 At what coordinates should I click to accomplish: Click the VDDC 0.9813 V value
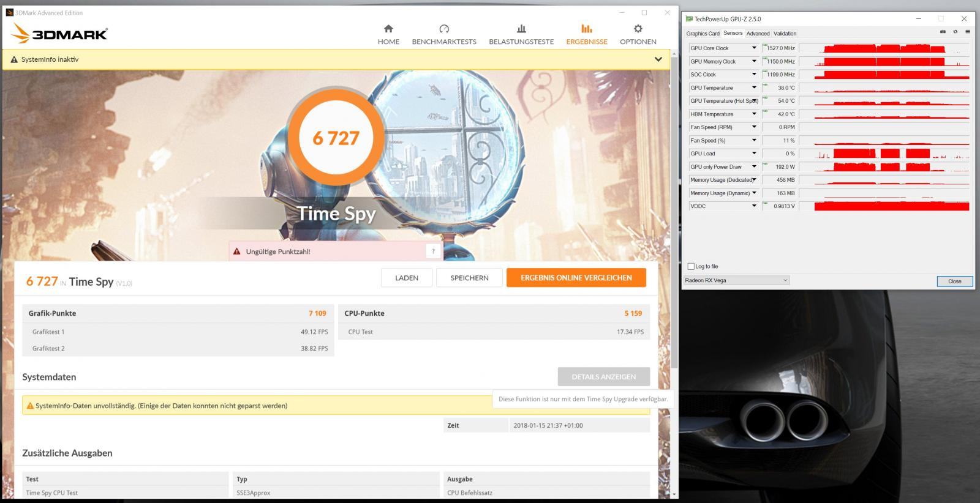pos(779,206)
